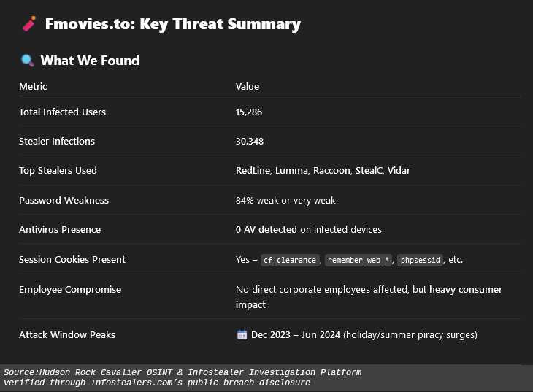
Task: Click the Hudson Rock Cavalier source line
Action: (183, 372)
